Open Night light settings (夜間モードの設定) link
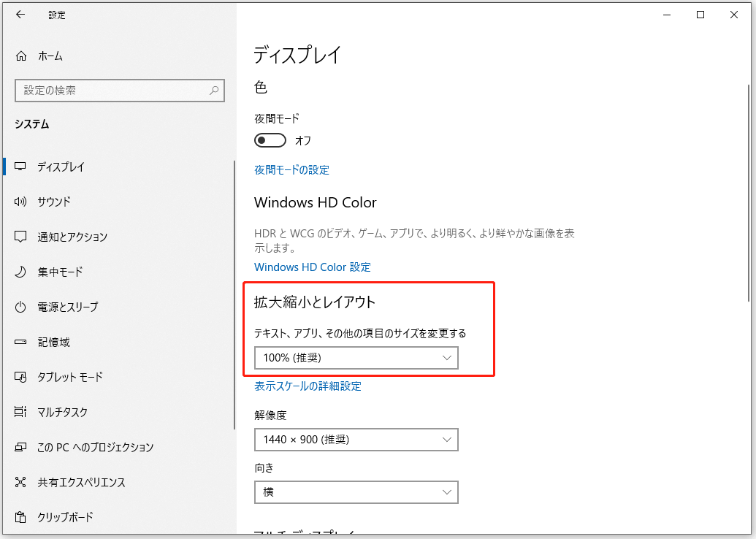 (291, 169)
